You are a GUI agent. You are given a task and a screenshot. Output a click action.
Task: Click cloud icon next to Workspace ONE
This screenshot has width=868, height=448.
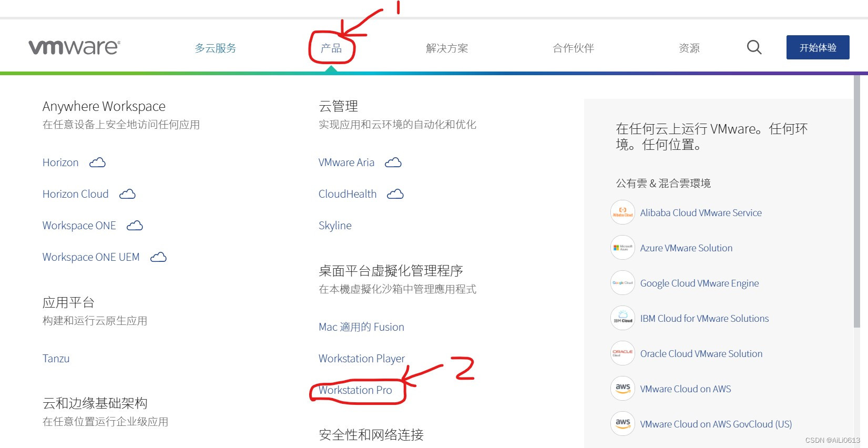pos(135,226)
